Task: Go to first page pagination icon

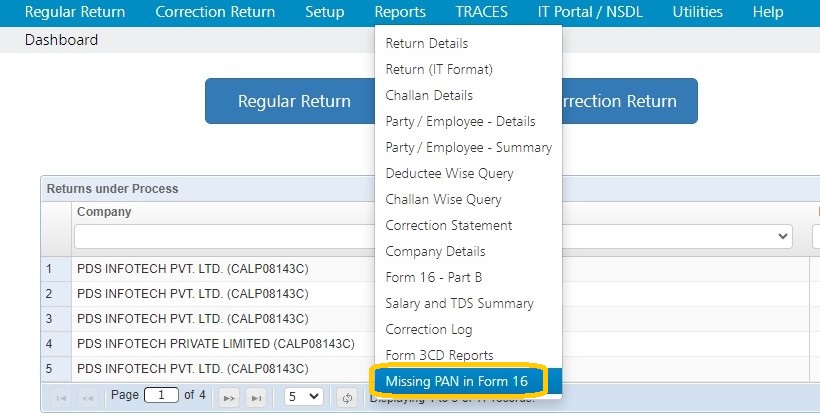Action: (x=61, y=398)
